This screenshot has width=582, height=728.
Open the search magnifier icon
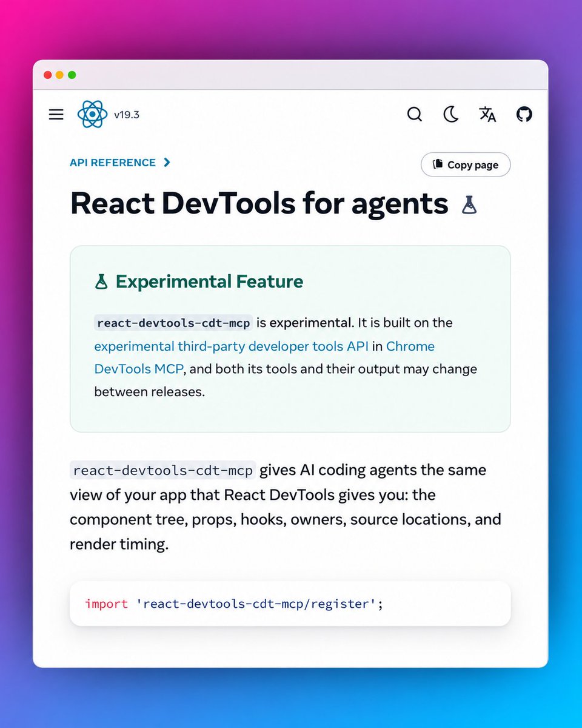tap(415, 114)
